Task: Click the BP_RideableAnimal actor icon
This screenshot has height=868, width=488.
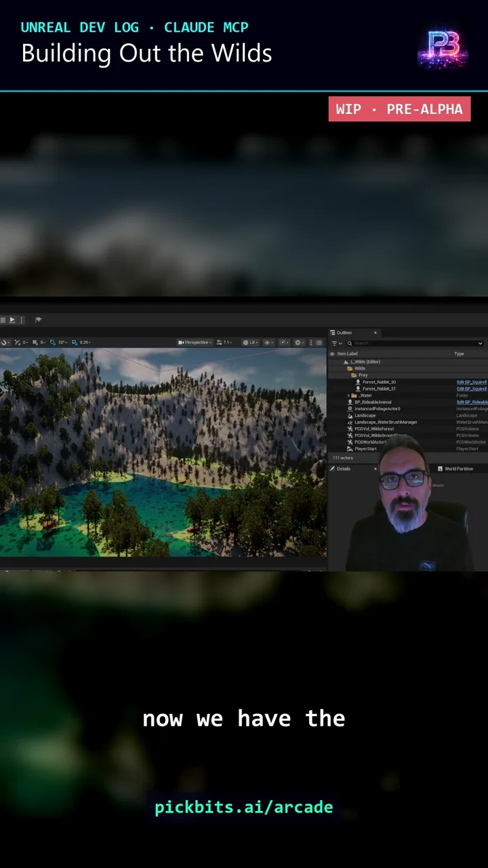Action: [x=350, y=402]
